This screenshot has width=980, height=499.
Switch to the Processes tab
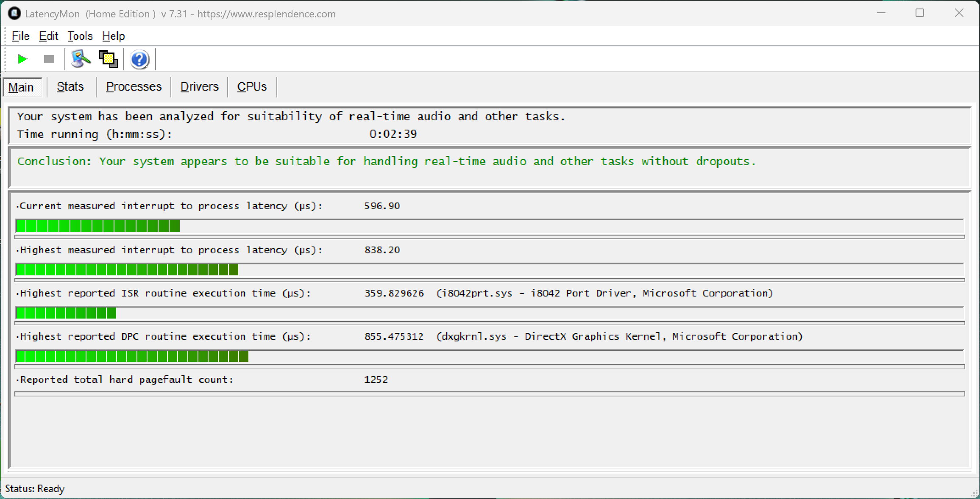(134, 87)
